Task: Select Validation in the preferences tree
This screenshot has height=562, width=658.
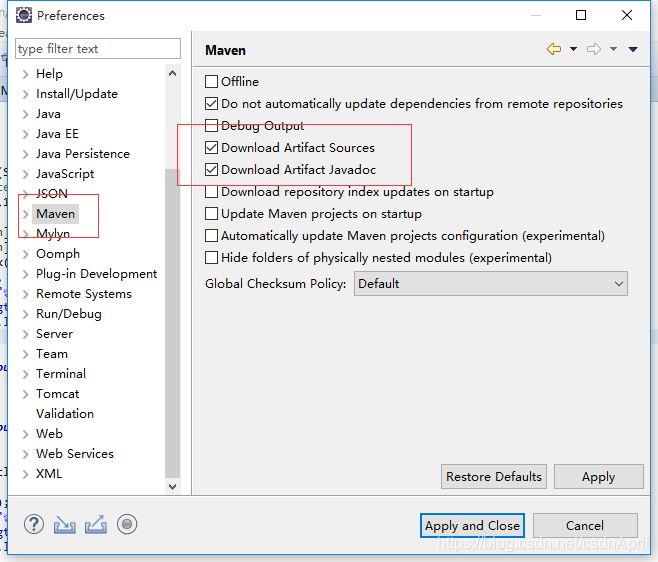Action: click(65, 414)
